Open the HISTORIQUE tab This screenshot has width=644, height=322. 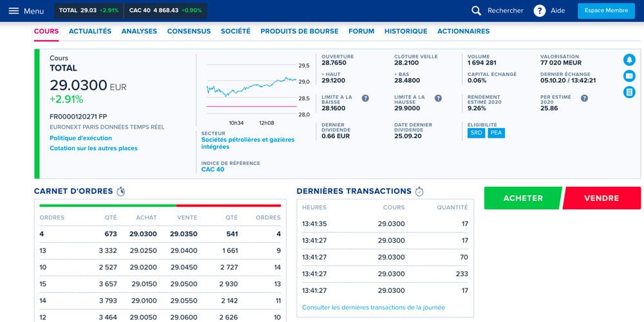[x=406, y=31]
